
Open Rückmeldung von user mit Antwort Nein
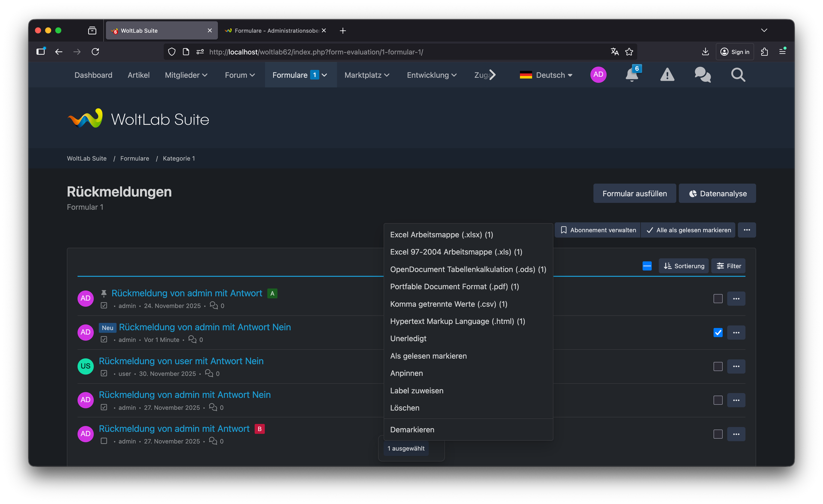pyautogui.click(x=181, y=361)
